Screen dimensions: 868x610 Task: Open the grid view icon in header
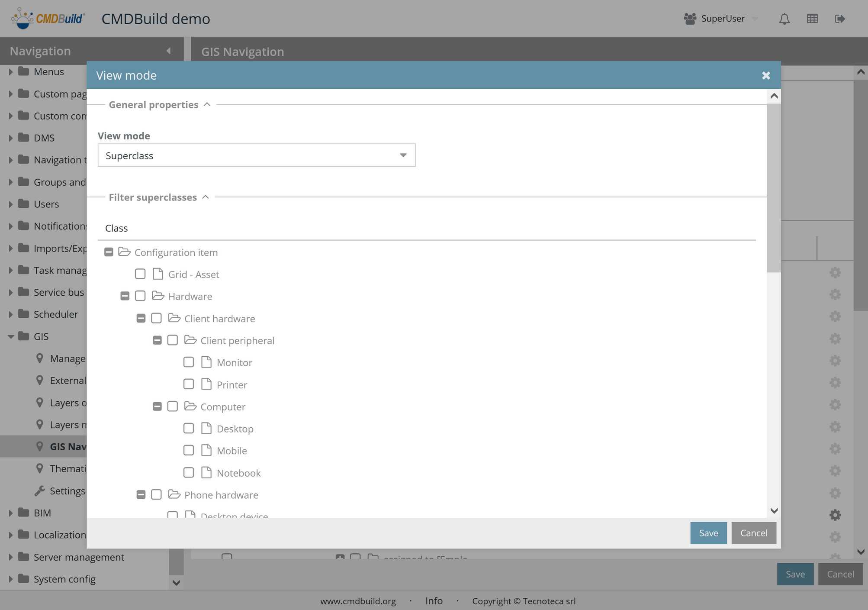click(x=812, y=19)
